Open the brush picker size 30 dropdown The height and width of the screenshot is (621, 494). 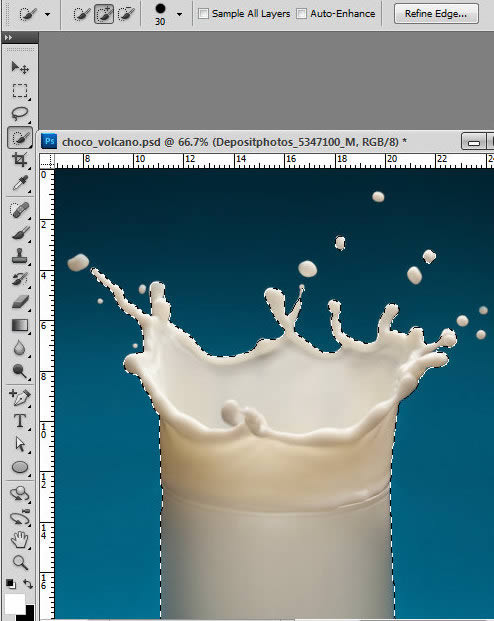coord(179,14)
